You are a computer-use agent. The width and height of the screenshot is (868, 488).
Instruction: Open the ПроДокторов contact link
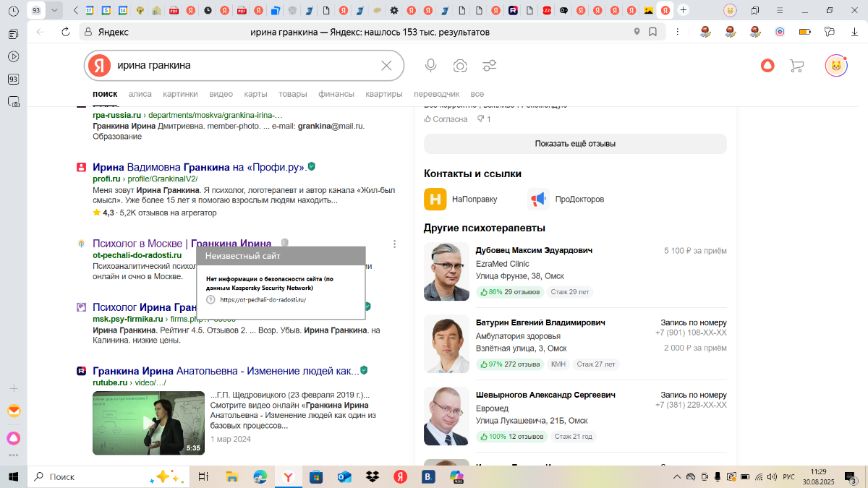coord(566,199)
